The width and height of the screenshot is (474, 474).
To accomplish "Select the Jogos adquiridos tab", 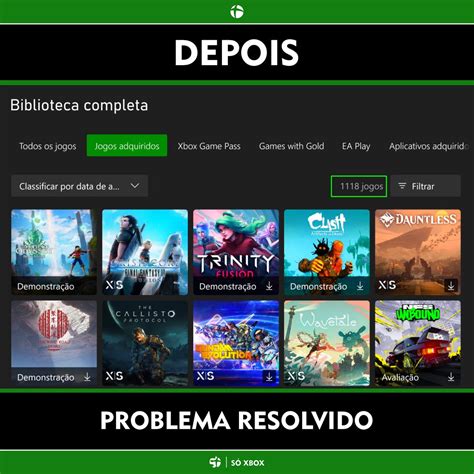I will 127,145.
